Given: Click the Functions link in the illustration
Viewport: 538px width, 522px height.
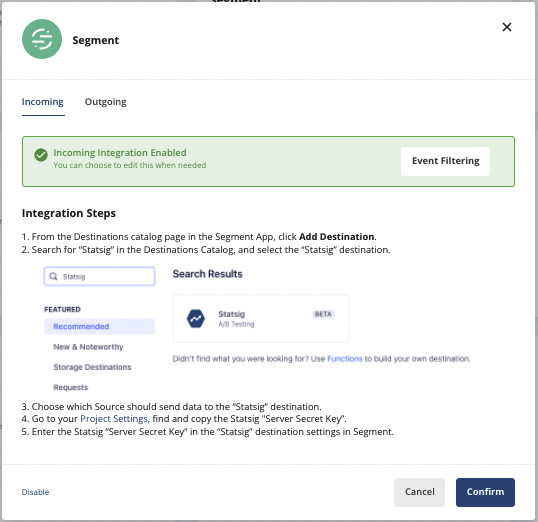Looking at the screenshot, I should [344, 359].
